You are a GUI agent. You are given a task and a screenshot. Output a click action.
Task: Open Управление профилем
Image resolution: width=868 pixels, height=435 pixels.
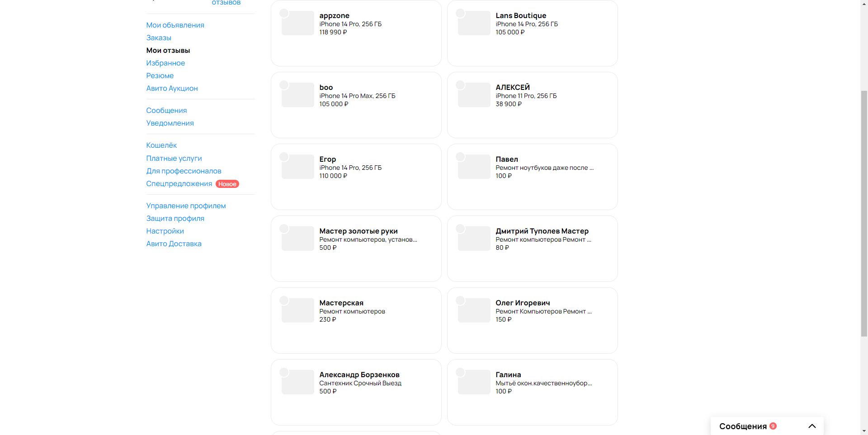click(186, 206)
